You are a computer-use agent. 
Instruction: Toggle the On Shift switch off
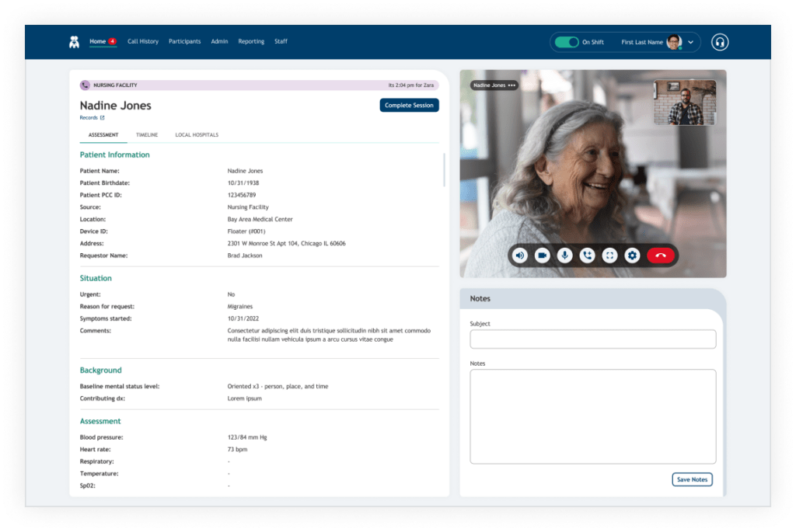[x=567, y=42]
